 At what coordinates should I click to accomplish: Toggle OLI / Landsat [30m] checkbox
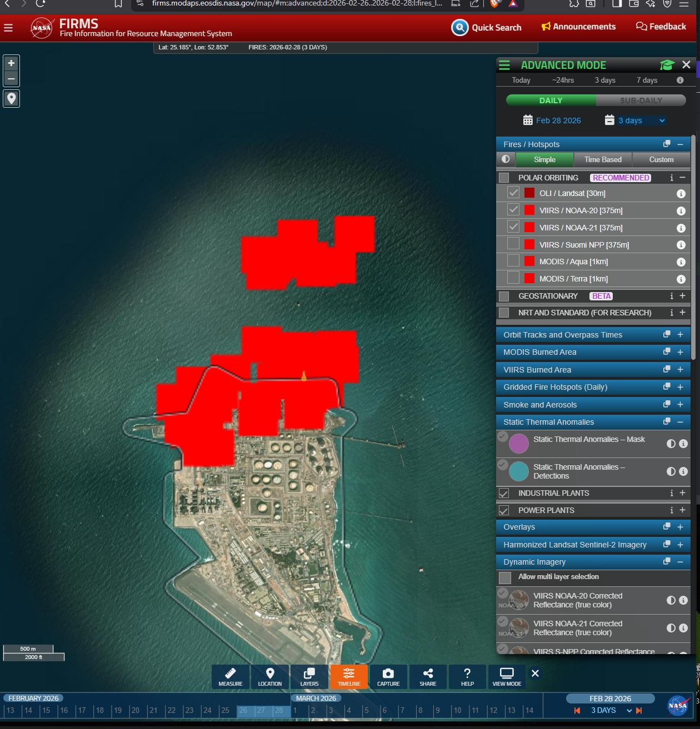coord(513,193)
